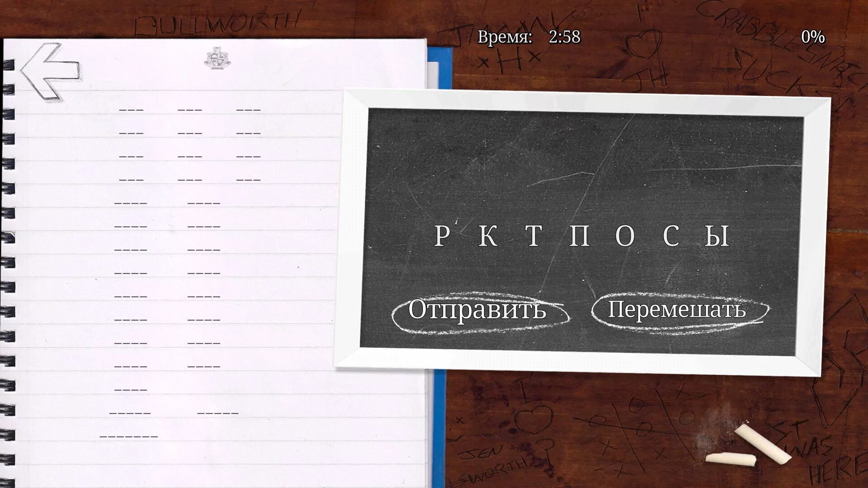
Task: Click the hand-drawn back arrow
Action: [x=49, y=71]
